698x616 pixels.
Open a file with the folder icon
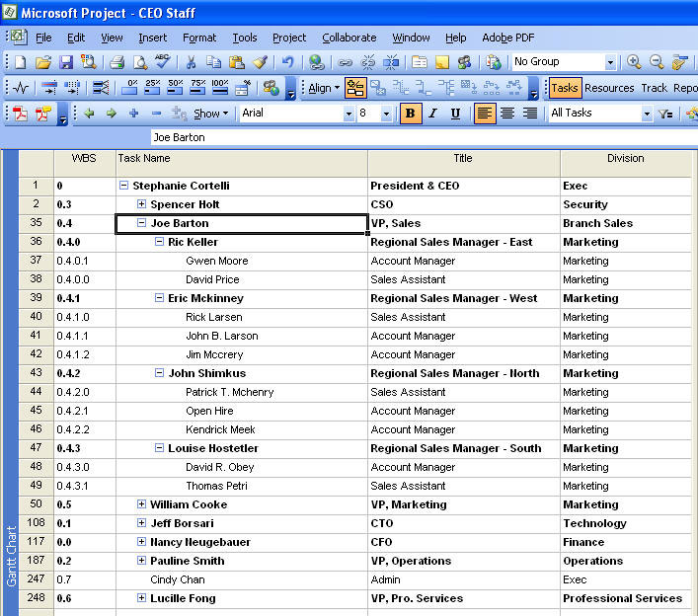[43, 62]
